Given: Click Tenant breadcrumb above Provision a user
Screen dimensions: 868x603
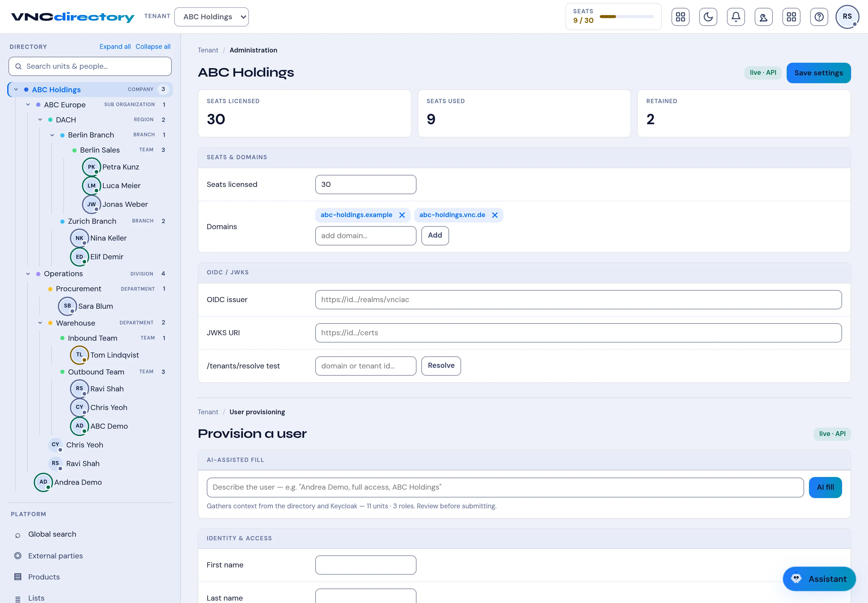Looking at the screenshot, I should (x=208, y=412).
